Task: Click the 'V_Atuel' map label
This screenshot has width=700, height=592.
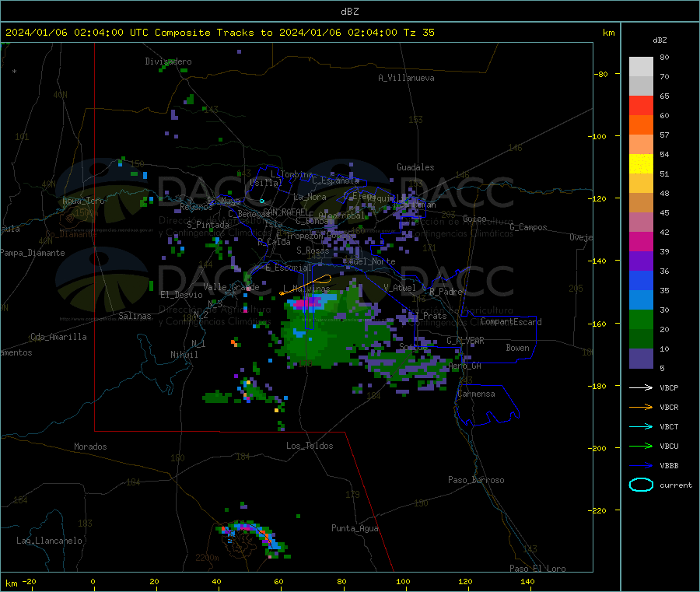Action: (400, 288)
